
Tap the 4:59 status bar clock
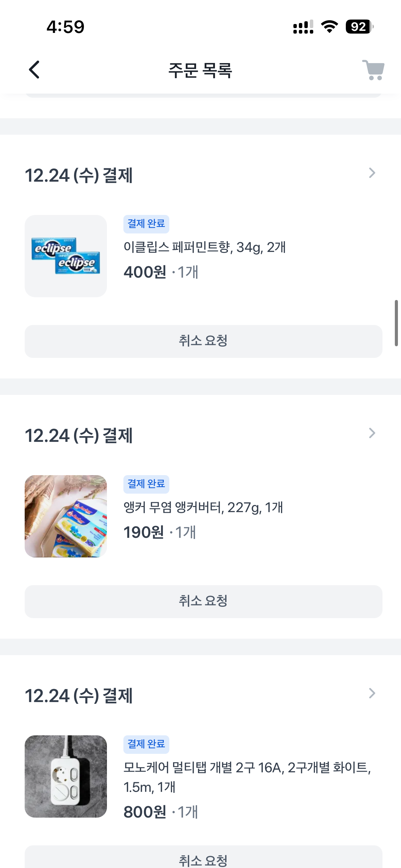[65, 27]
